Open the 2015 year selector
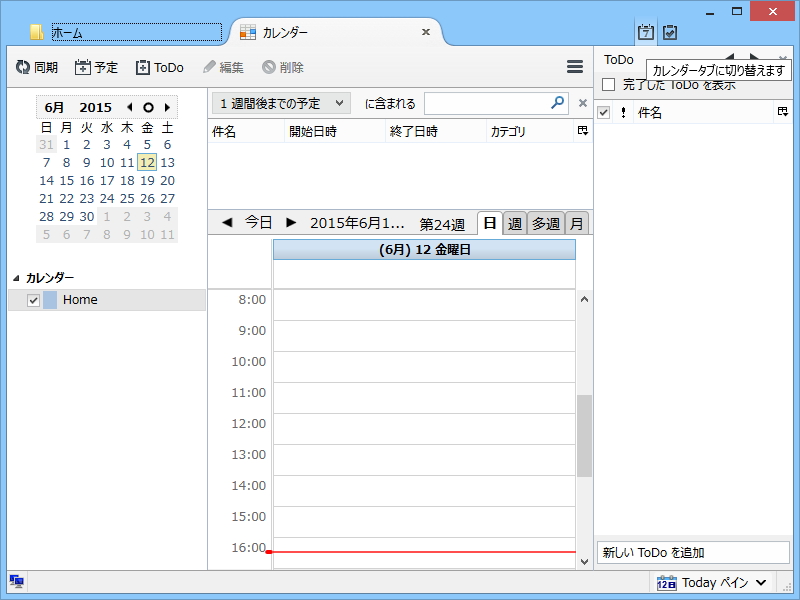 [x=95, y=107]
